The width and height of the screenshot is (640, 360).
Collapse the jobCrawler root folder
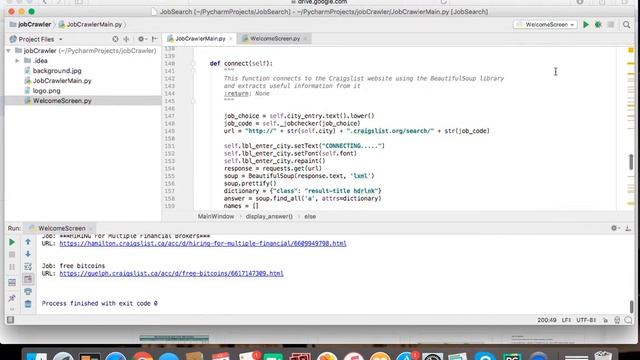tap(9, 51)
